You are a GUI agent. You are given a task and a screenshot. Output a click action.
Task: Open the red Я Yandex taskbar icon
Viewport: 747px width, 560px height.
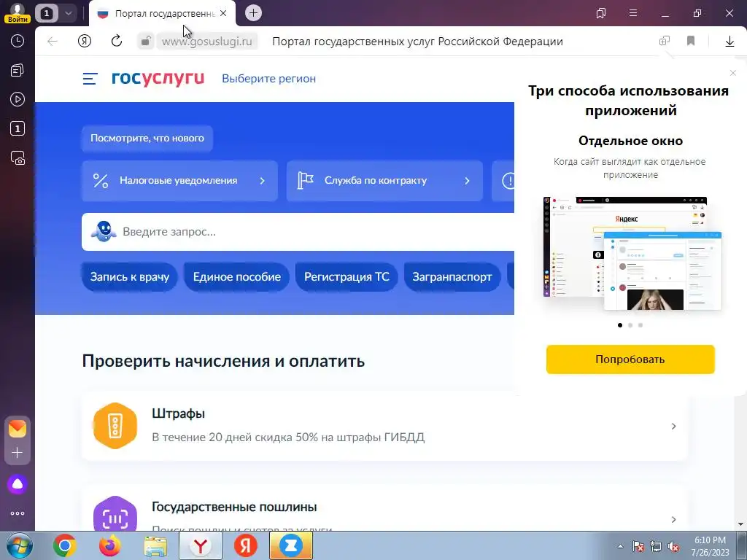click(x=246, y=545)
